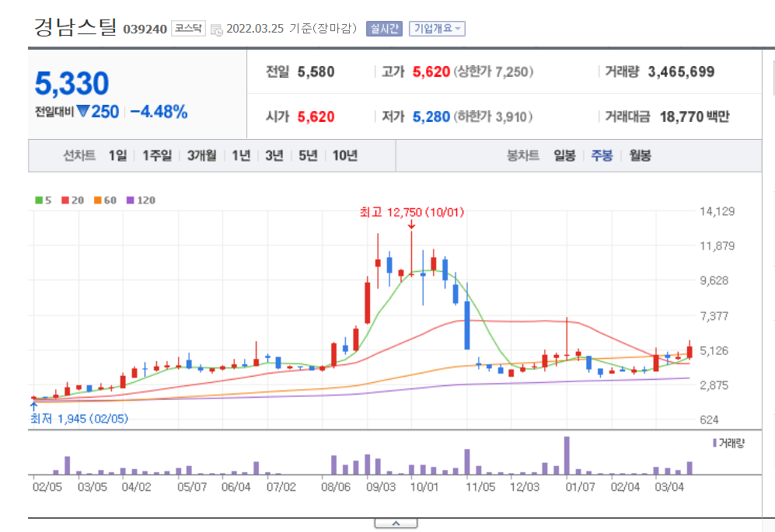Click the 고가 value 5,620

coord(431,72)
